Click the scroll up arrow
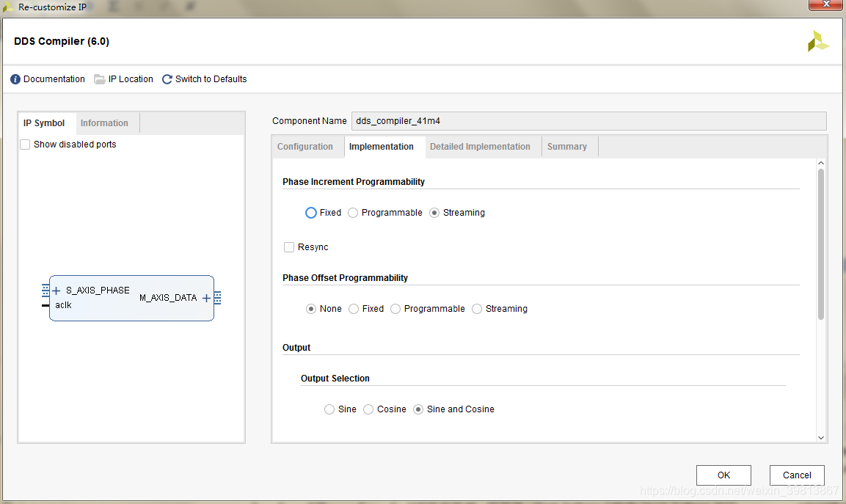Viewport: 846px width, 504px height. 821,163
